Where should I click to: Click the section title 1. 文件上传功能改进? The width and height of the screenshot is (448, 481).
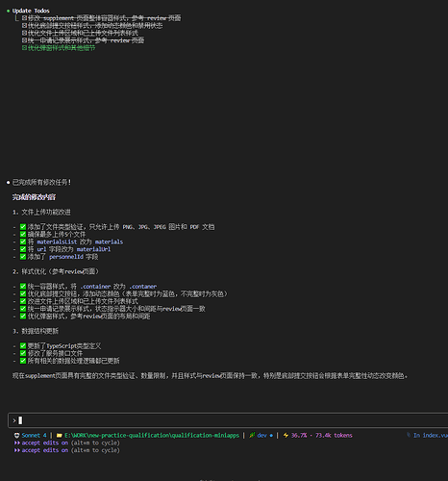coord(41,212)
